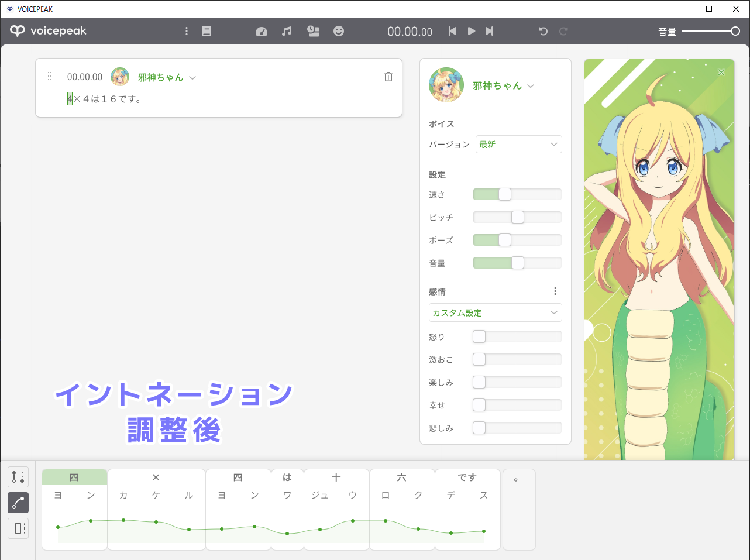Click the pitch point under ス
The height and width of the screenshot is (560, 750).
point(484,531)
